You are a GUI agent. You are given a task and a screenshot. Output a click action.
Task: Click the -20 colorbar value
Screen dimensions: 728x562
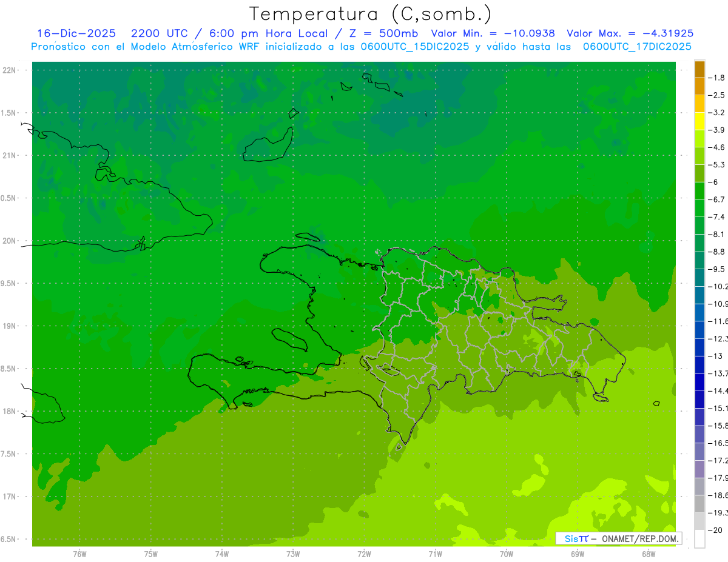point(715,530)
